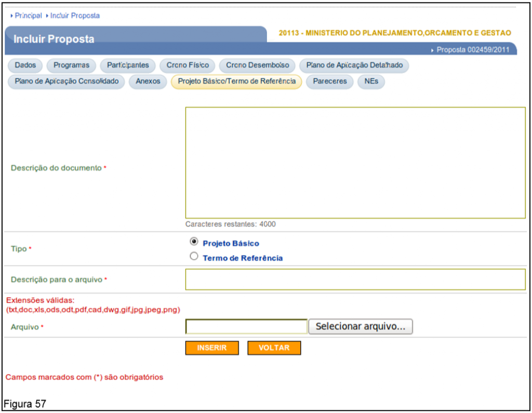This screenshot has width=532, height=413.
Task: Select Projeto Básico/Termo de Referência tab
Action: [x=236, y=82]
